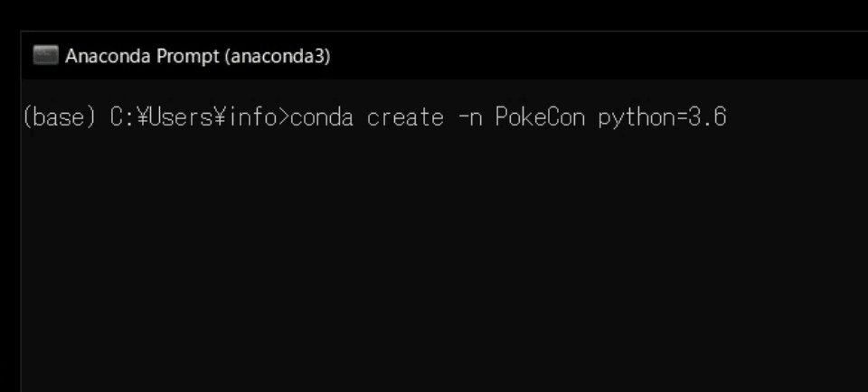Click the "-n" flag in the command
This screenshot has height=392, width=868.
(x=469, y=117)
